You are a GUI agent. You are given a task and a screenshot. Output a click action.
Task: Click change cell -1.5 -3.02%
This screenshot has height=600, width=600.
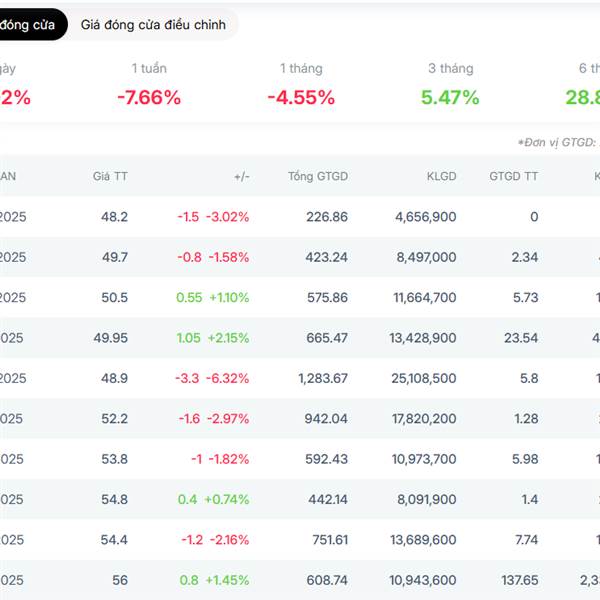(213, 217)
